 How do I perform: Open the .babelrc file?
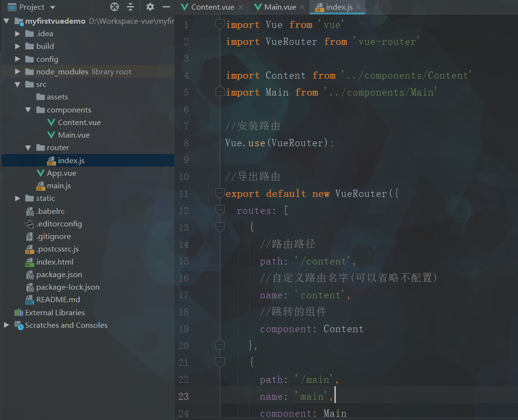pos(50,211)
